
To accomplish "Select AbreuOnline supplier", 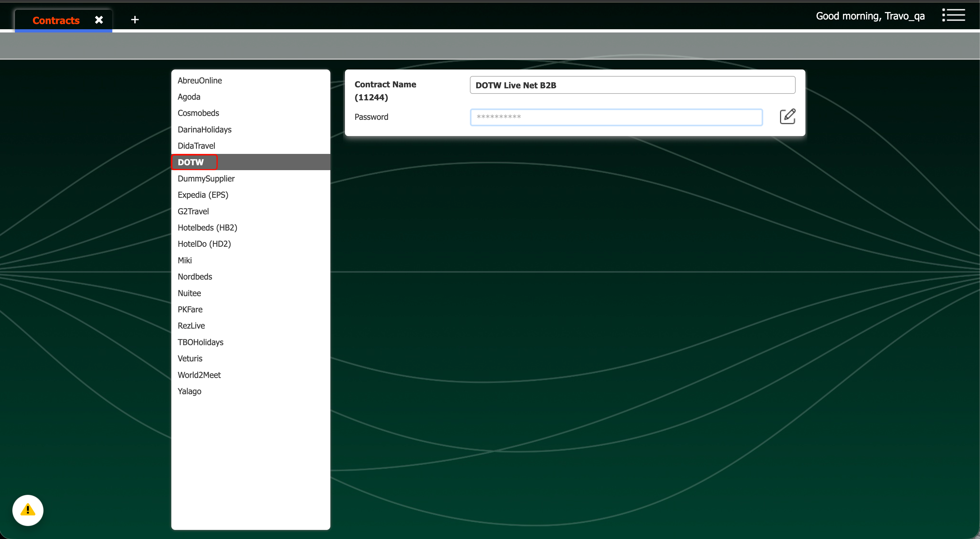I will [x=200, y=80].
